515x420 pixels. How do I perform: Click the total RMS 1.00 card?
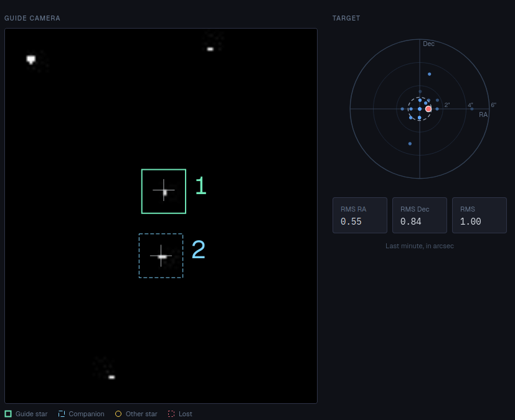[x=480, y=215]
